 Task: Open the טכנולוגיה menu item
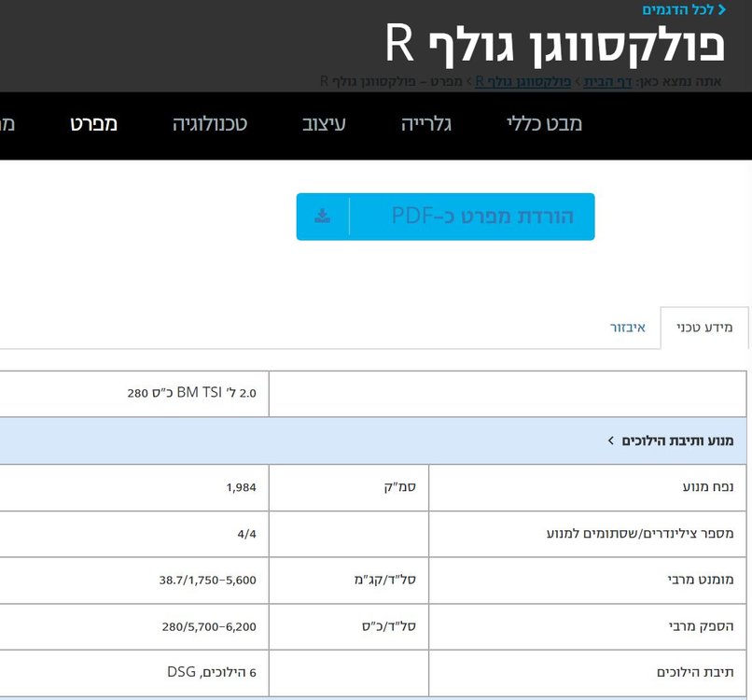(210, 124)
